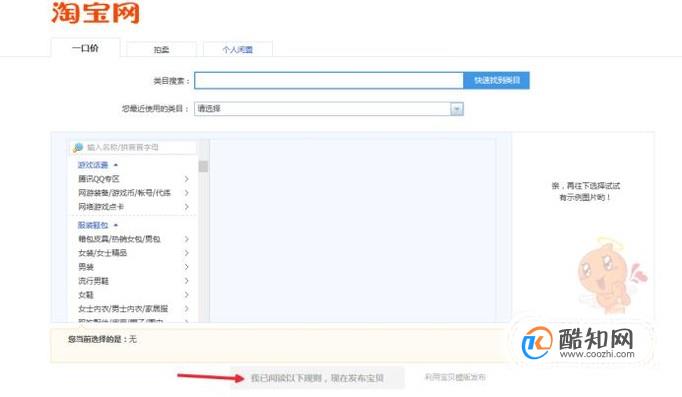Select 女士内衣/男士内衣/家居服 category
The width and height of the screenshot is (682, 397).
coord(123,309)
